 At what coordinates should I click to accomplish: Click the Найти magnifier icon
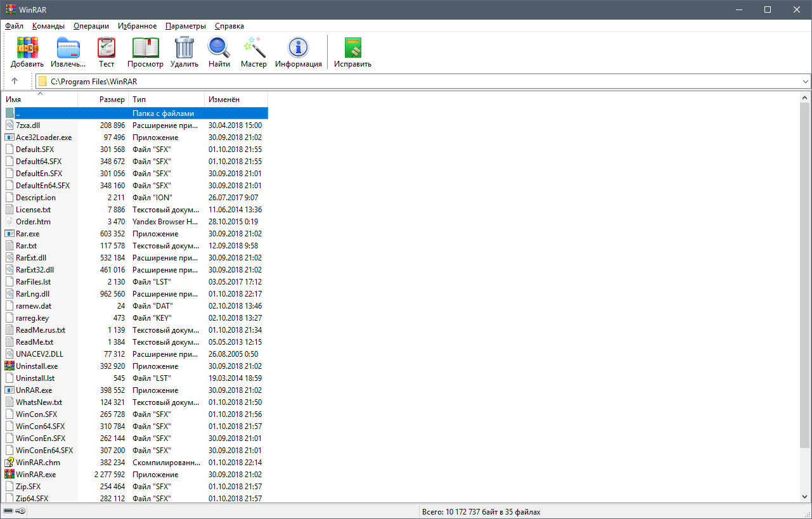pos(219,48)
